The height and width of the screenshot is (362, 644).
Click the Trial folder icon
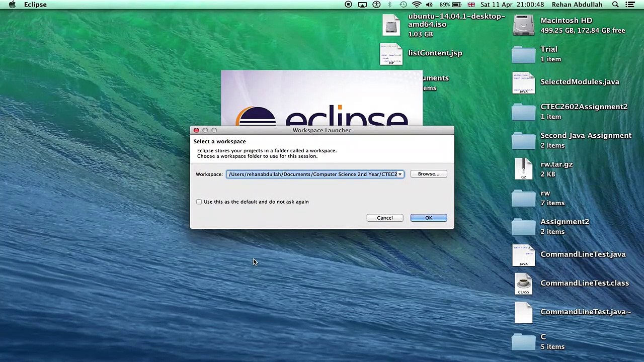(x=523, y=54)
